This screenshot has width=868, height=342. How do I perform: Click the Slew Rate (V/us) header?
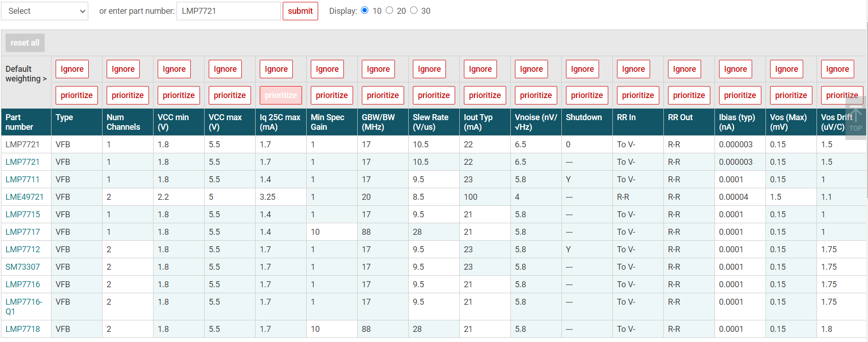[434, 122]
